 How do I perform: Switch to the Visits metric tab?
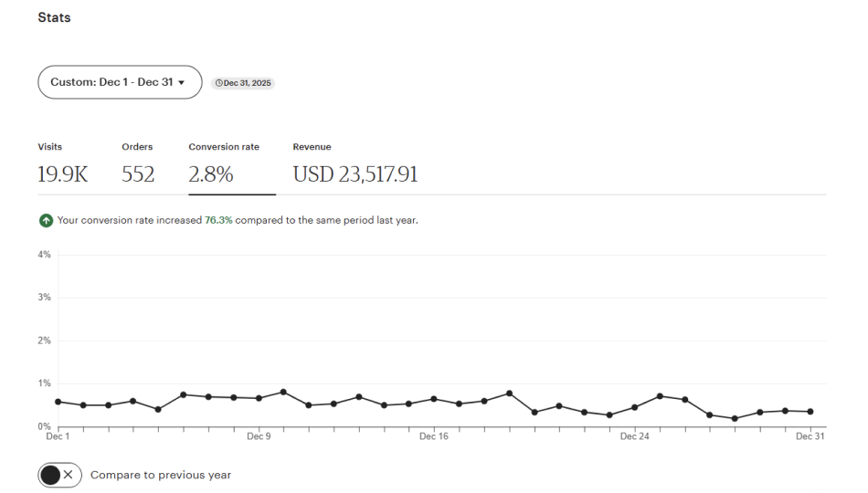click(62, 164)
